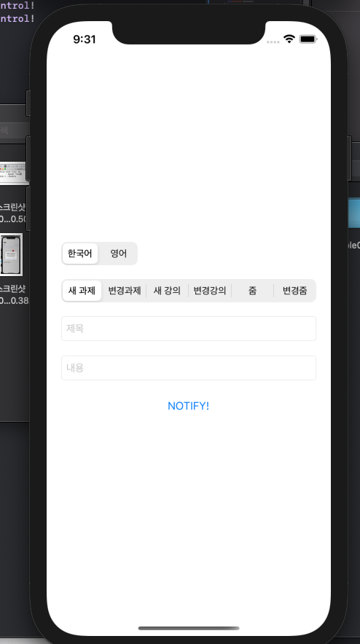Select the 한국어 language segment
The height and width of the screenshot is (644, 360).
click(80, 254)
